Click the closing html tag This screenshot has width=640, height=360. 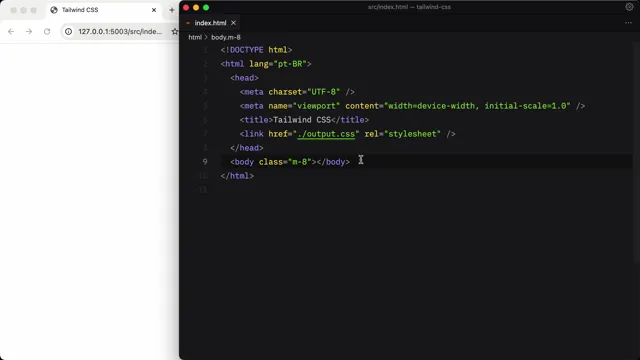pyautogui.click(x=237, y=176)
